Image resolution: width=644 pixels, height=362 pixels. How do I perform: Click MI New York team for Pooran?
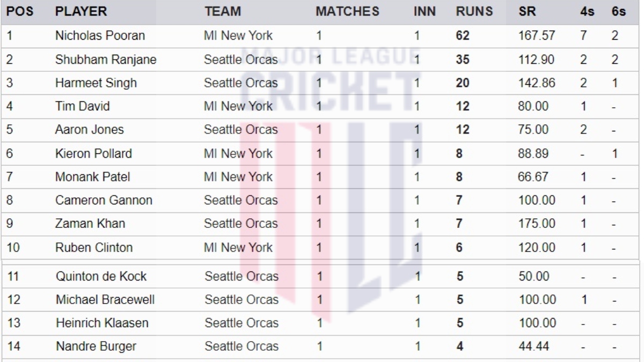[x=238, y=36]
